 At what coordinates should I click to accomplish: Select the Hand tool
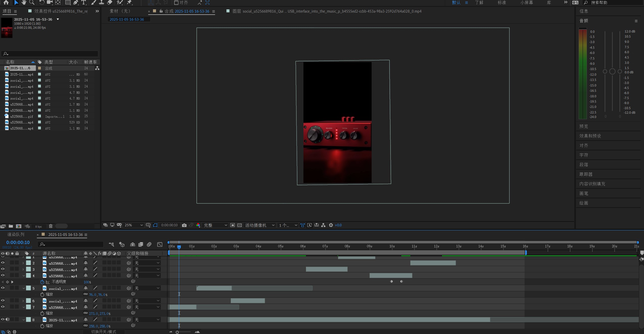click(24, 3)
